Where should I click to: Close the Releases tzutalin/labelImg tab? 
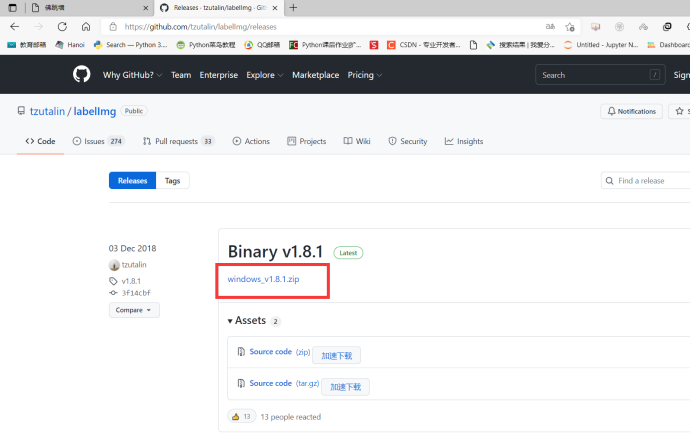(275, 8)
